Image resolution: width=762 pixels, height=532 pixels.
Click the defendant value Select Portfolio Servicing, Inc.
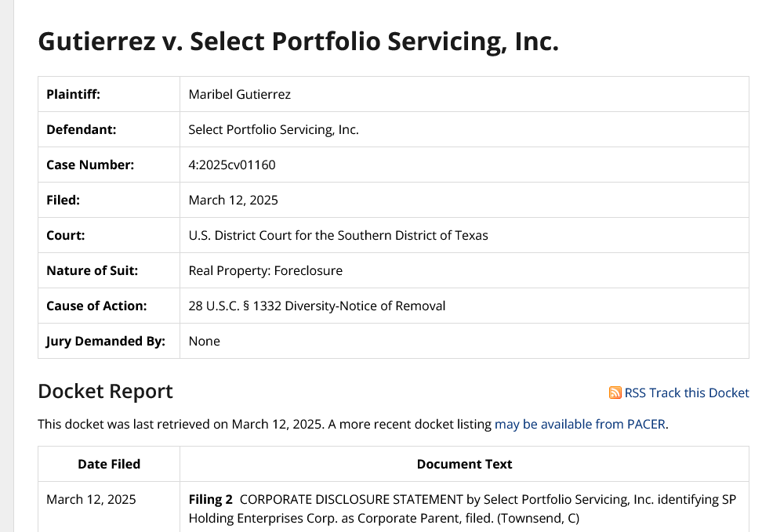[274, 130]
